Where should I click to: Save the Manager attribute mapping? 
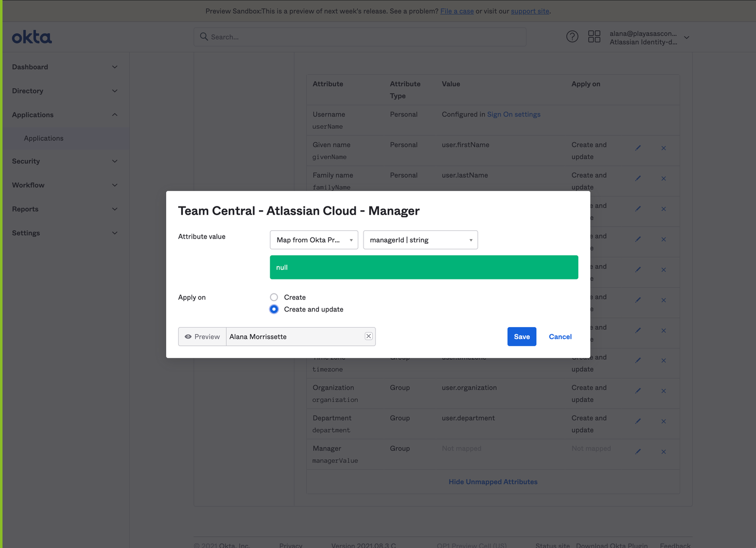click(x=521, y=337)
